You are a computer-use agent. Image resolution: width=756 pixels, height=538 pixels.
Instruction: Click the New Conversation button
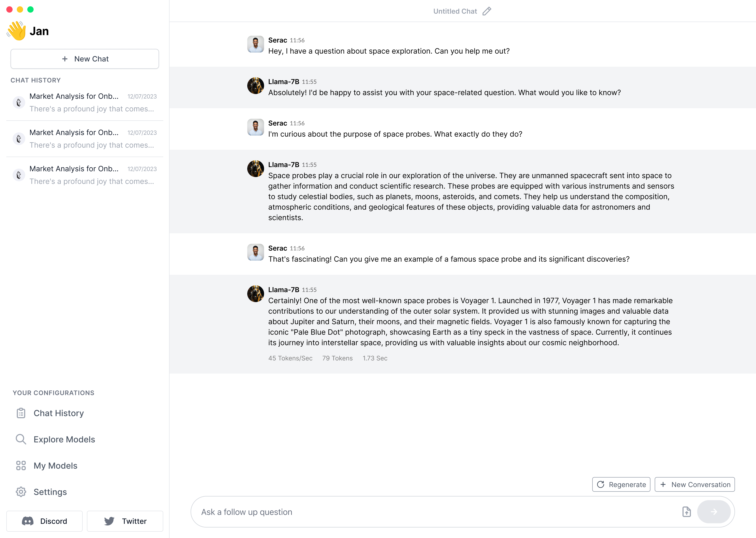694,484
